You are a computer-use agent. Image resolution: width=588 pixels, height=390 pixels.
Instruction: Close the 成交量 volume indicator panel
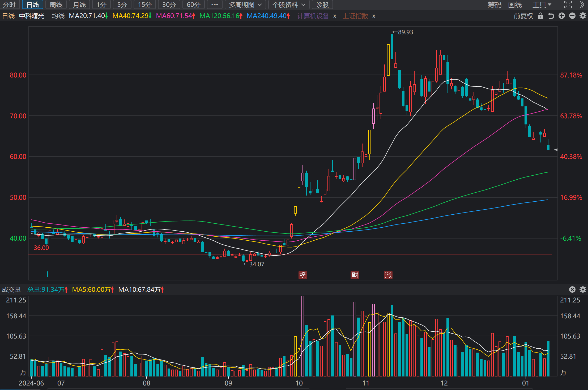[x=572, y=289]
